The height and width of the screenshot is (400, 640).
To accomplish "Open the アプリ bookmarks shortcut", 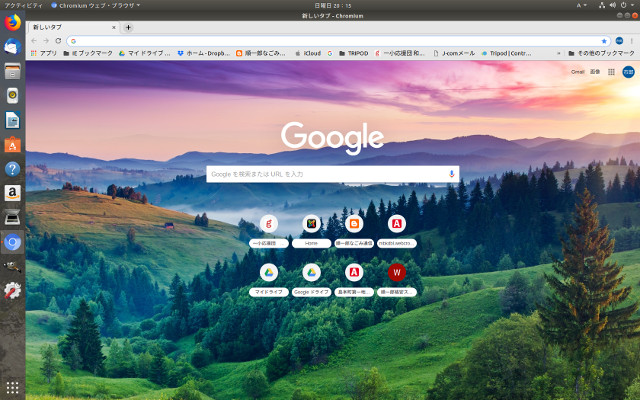I will coord(44,53).
